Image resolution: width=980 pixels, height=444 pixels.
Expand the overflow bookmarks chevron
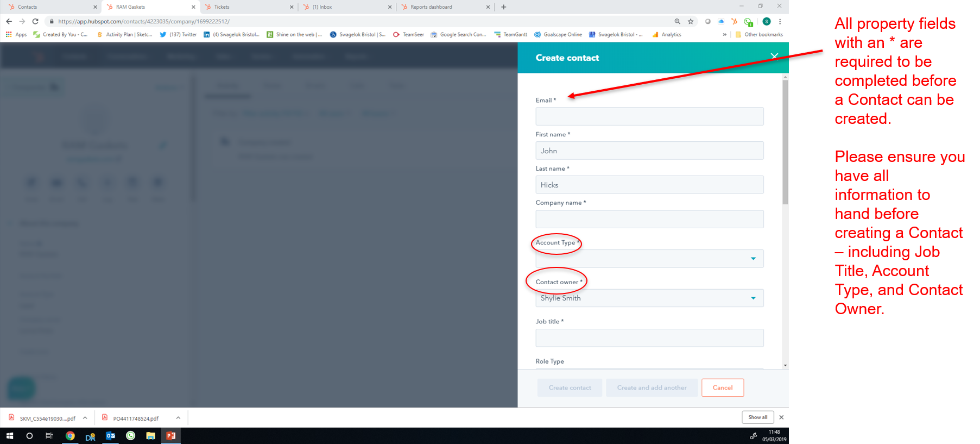[x=724, y=35]
